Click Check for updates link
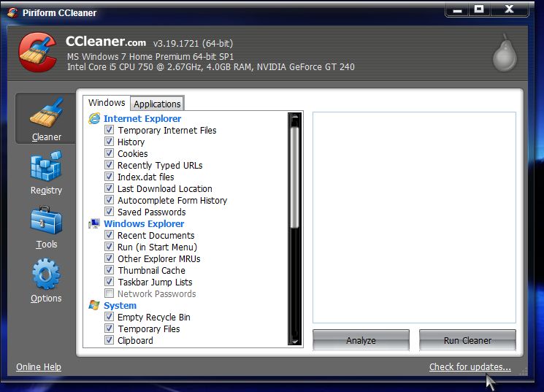The image size is (544, 392). point(470,366)
